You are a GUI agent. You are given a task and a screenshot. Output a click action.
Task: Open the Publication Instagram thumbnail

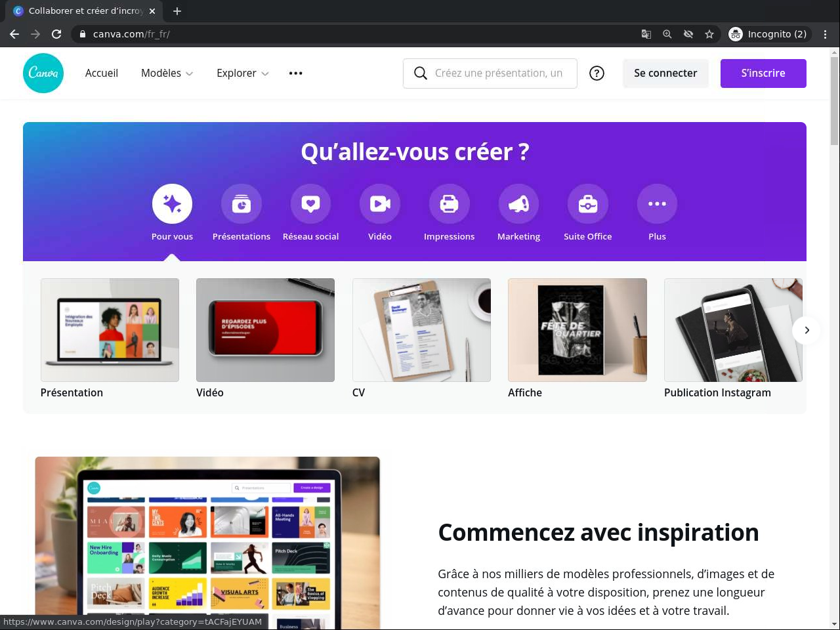click(733, 330)
